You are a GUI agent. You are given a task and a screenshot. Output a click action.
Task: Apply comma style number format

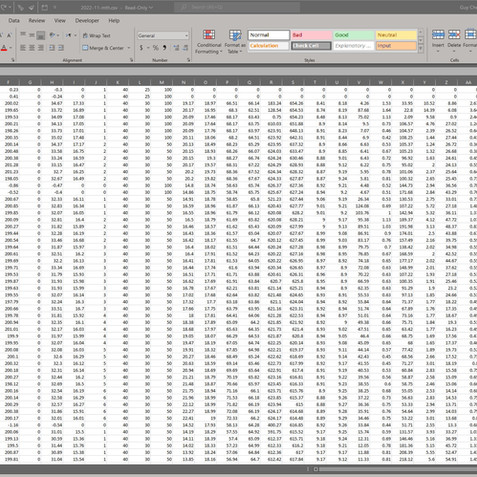coord(165,48)
